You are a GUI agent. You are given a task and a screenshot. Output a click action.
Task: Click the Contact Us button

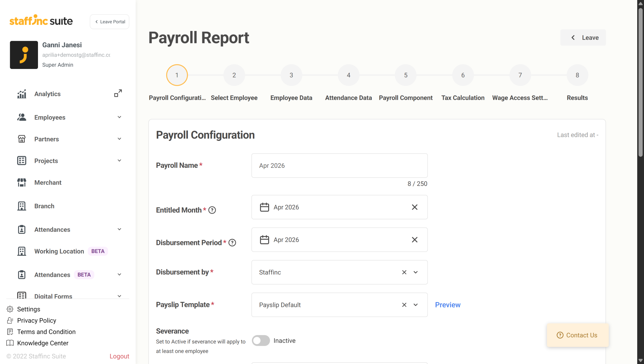click(578, 335)
